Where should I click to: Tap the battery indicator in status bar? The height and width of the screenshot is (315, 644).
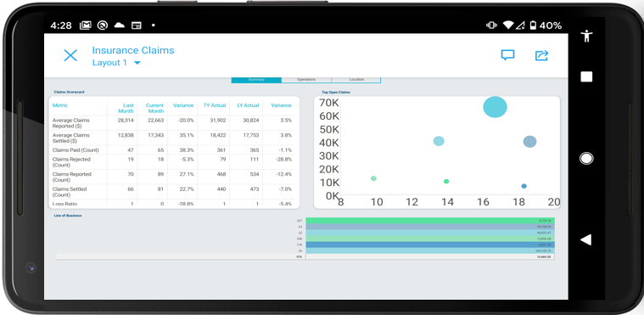[x=533, y=25]
